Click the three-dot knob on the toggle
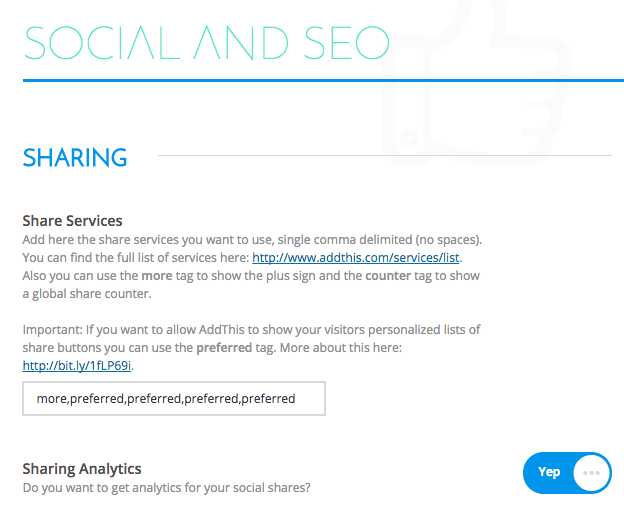Screen dimensions: 624x525 [x=591, y=473]
